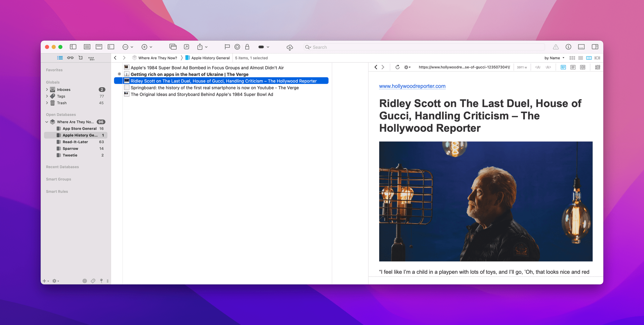The width and height of the screenshot is (644, 325).
Task: Select the Tweetie group
Action: point(75,155)
